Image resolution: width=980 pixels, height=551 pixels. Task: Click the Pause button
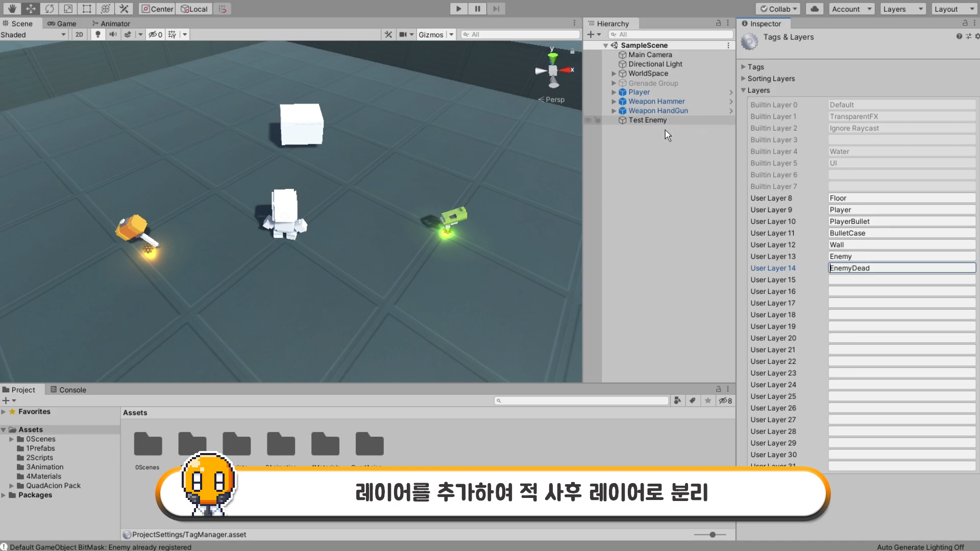point(477,9)
